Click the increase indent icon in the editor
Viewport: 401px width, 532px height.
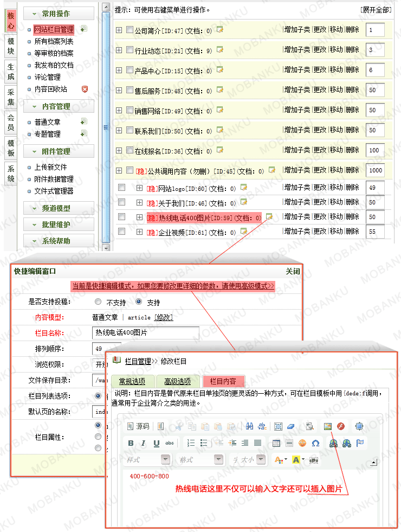pyautogui.click(x=232, y=443)
